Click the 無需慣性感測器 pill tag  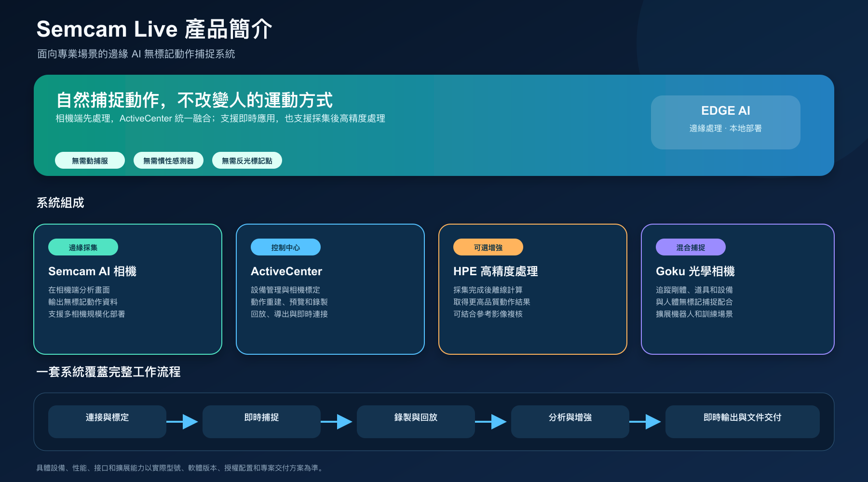[x=168, y=161]
